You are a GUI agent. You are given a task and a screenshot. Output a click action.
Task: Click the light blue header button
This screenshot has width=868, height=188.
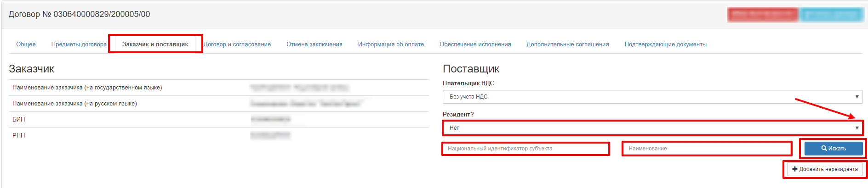pos(832,15)
